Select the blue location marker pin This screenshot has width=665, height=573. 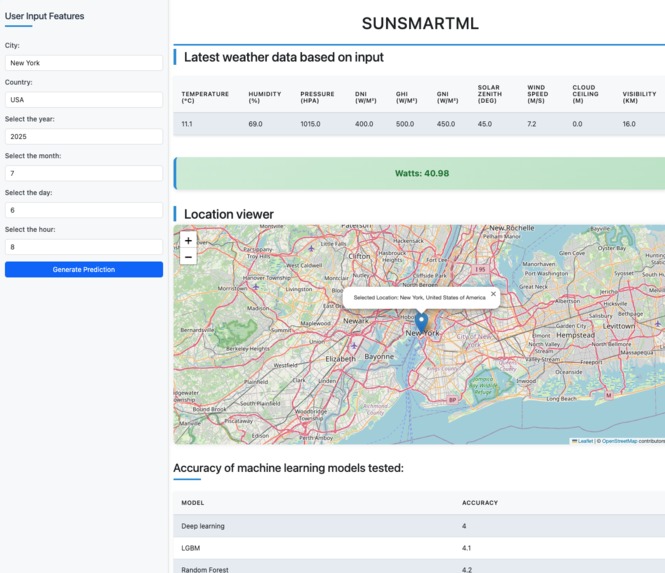click(421, 323)
